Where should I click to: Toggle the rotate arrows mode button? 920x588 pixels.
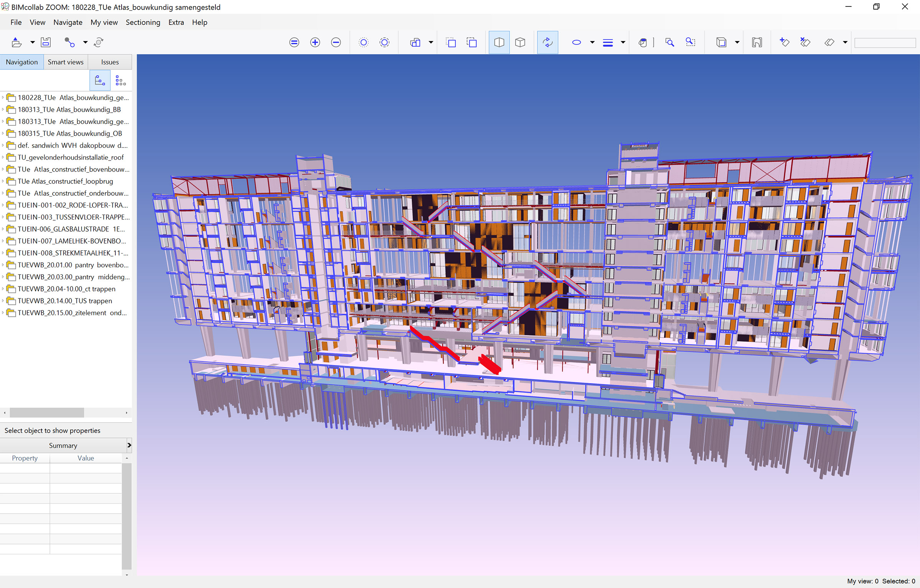(548, 43)
